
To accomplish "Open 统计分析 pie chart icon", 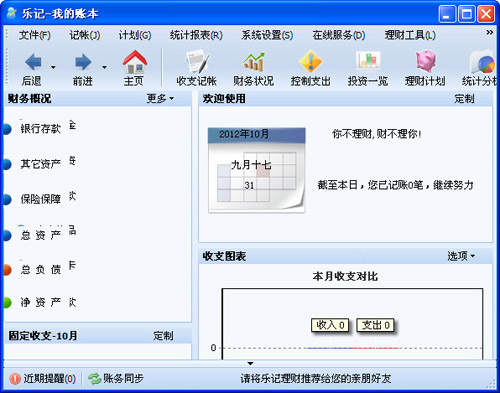I will (483, 62).
